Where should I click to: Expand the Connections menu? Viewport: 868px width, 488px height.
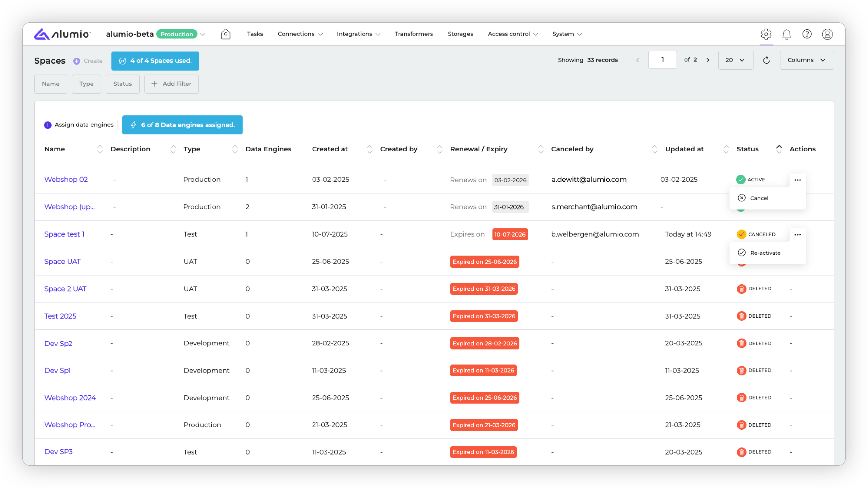(x=300, y=34)
